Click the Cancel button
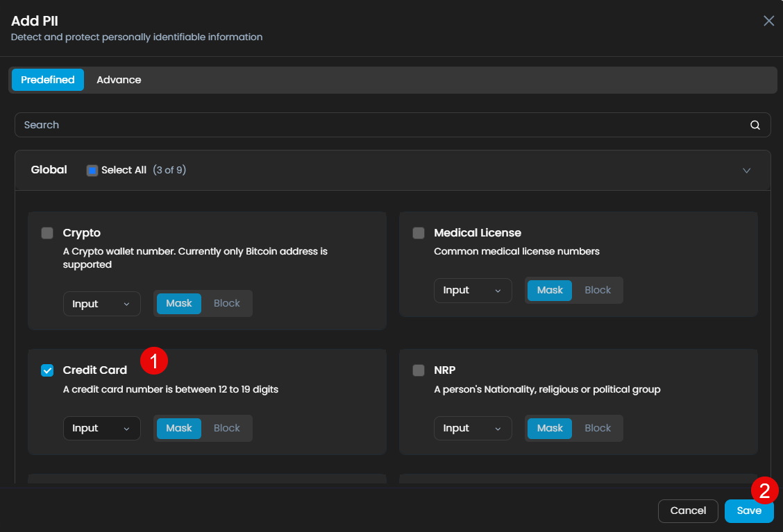Image resolution: width=783 pixels, height=532 pixels. pyautogui.click(x=688, y=510)
